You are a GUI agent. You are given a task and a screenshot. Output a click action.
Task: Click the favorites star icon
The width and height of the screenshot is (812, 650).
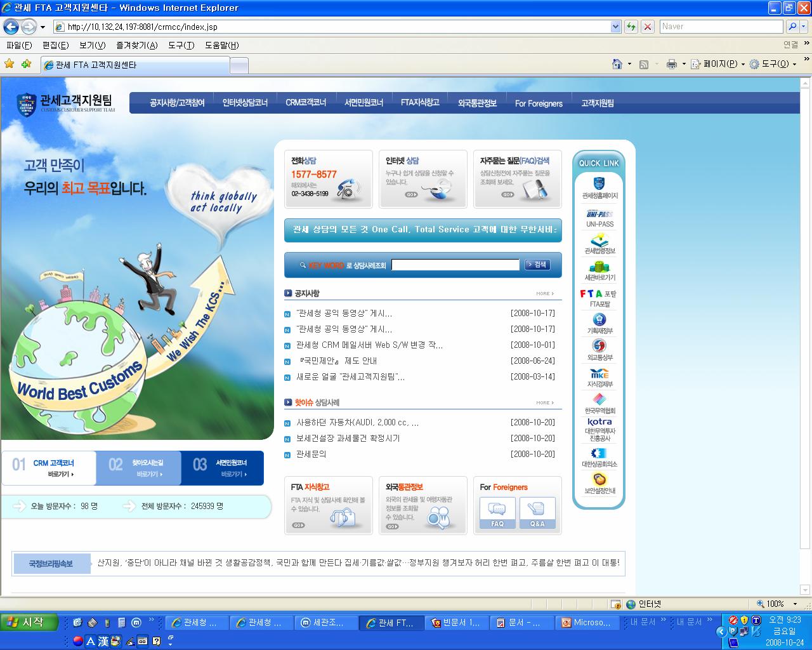tap(10, 64)
